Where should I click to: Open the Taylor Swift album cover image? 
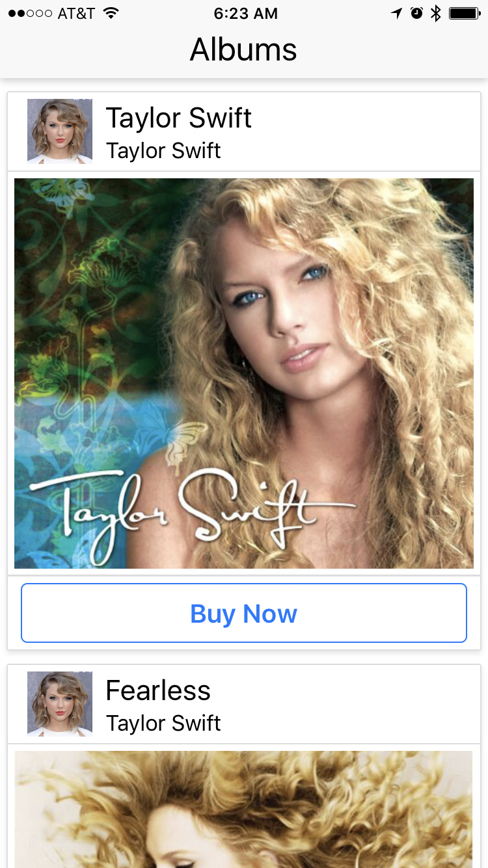243,373
